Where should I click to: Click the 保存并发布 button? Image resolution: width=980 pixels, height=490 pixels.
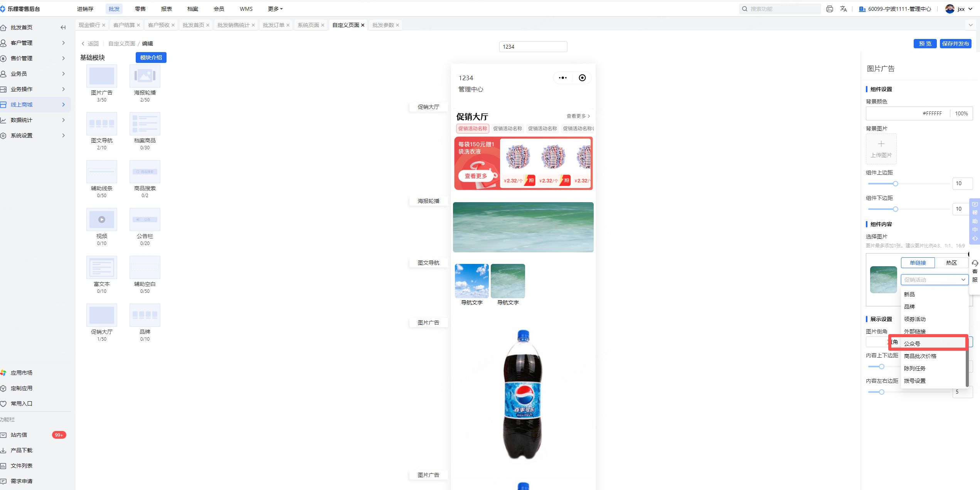[x=955, y=44]
